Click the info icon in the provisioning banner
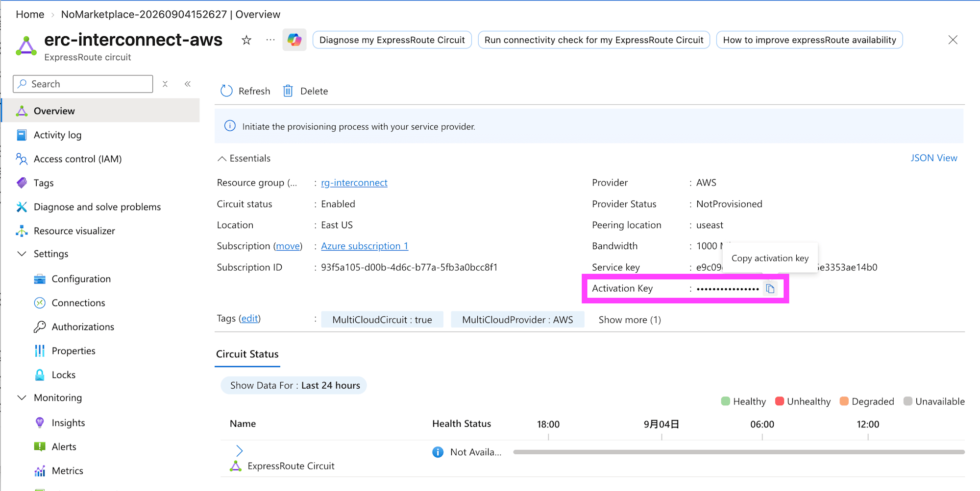The height and width of the screenshot is (491, 980). (230, 126)
